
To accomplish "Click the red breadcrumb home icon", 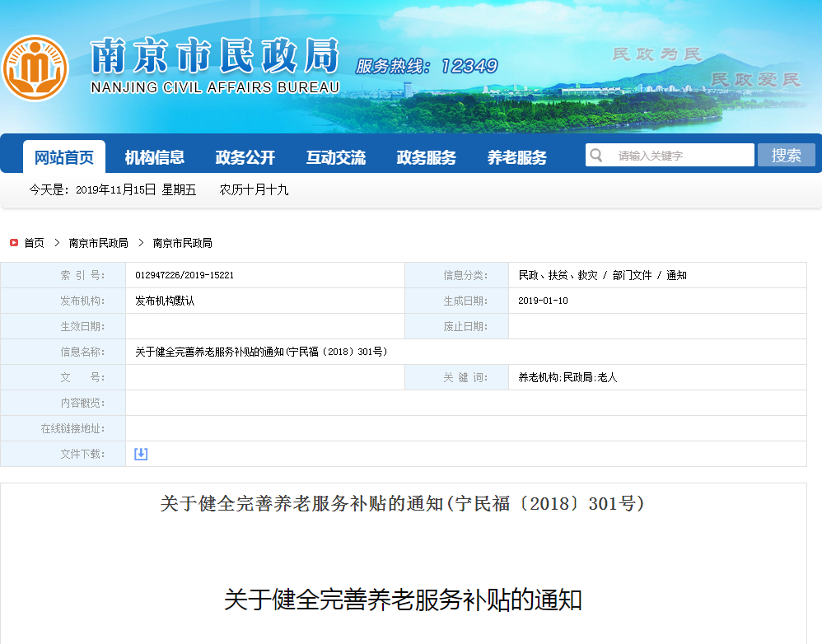I will (14, 243).
